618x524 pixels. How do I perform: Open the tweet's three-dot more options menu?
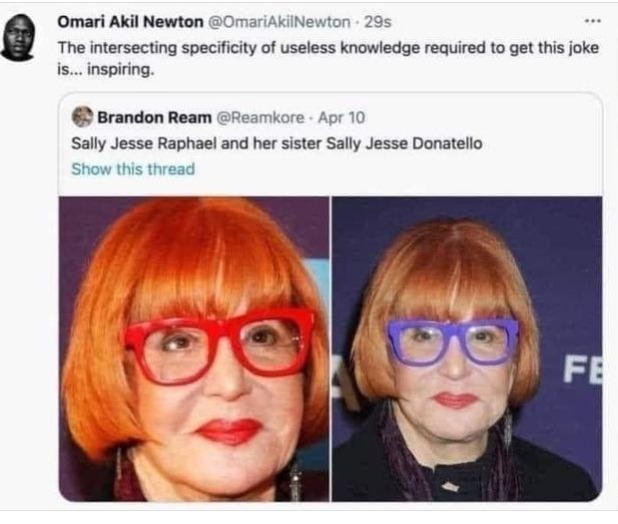594,21
